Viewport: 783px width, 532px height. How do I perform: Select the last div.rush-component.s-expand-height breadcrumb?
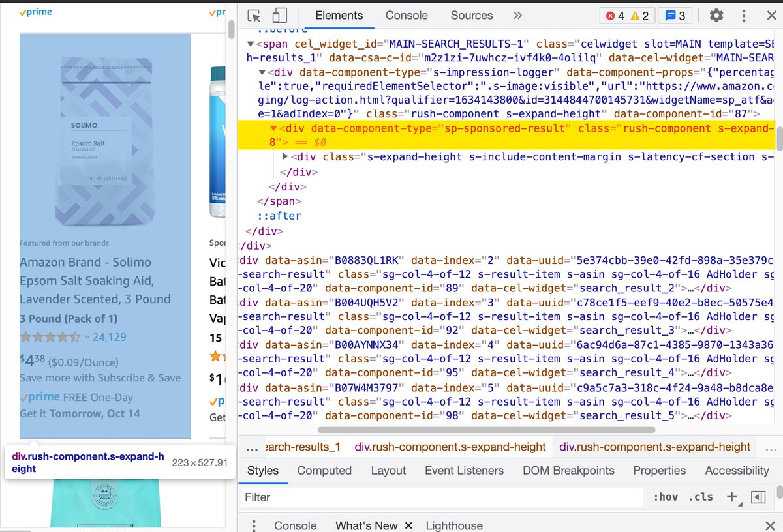655,447
